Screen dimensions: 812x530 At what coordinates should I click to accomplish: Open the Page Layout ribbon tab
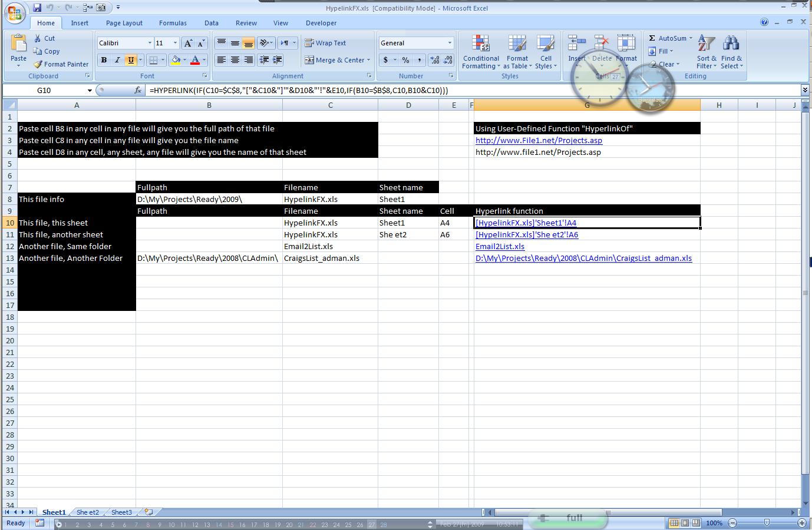coord(124,23)
